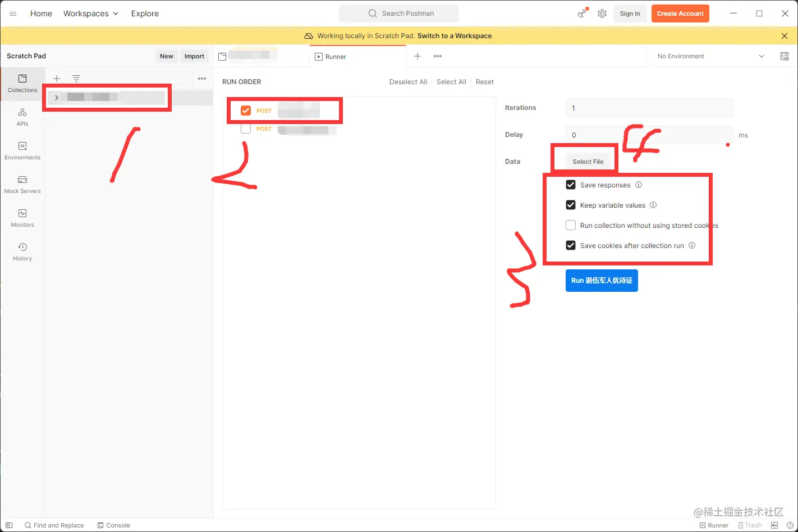Click the blue Run collection button
Image resolution: width=798 pixels, height=532 pixels.
[602, 281]
